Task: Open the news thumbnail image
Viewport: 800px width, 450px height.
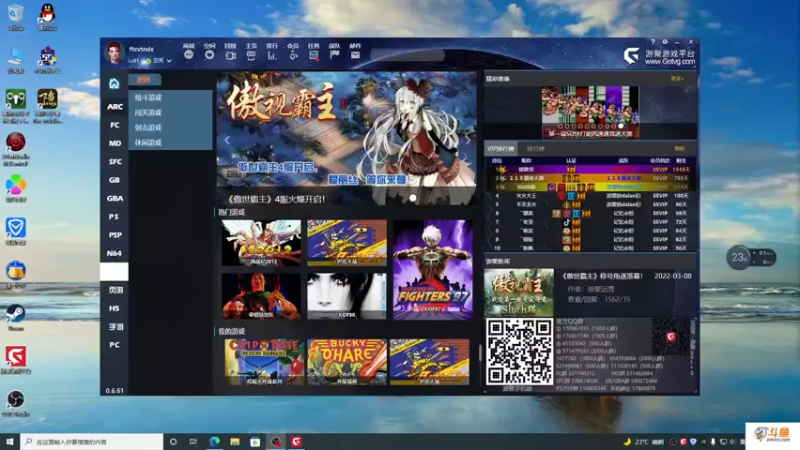Action: coord(519,292)
